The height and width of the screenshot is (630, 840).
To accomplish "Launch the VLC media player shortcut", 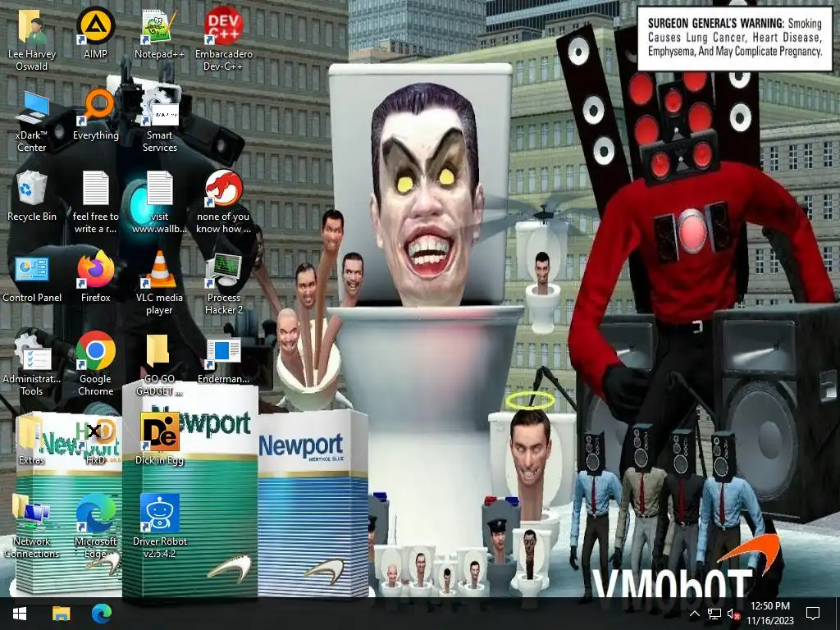I will (x=159, y=283).
